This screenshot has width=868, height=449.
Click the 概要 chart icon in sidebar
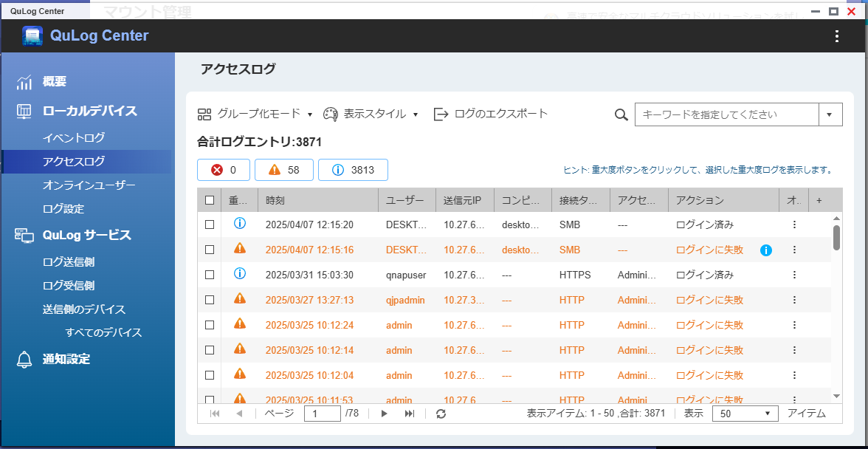pos(24,83)
